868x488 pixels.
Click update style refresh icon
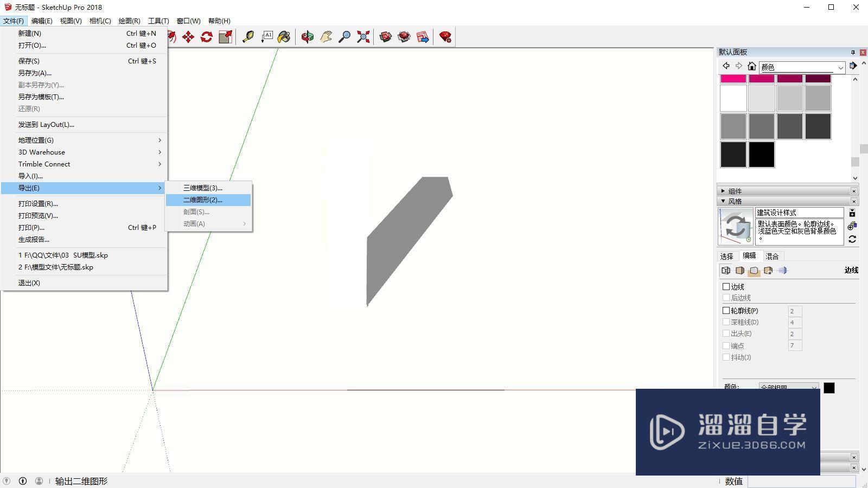point(852,239)
